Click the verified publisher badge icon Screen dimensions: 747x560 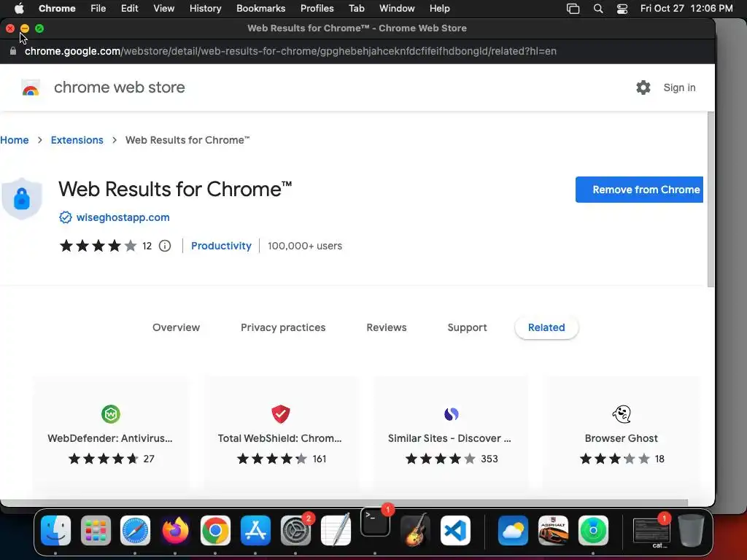[x=65, y=217]
